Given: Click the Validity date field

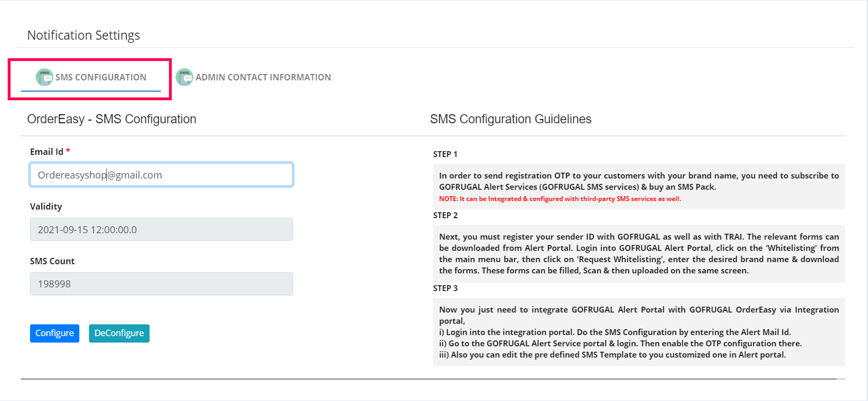Looking at the screenshot, I should (x=161, y=229).
